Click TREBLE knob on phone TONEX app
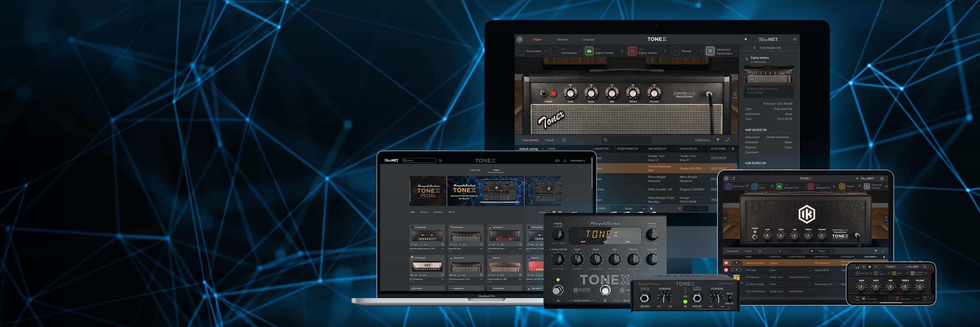Image resolution: width=980 pixels, height=327 pixels. click(905, 287)
